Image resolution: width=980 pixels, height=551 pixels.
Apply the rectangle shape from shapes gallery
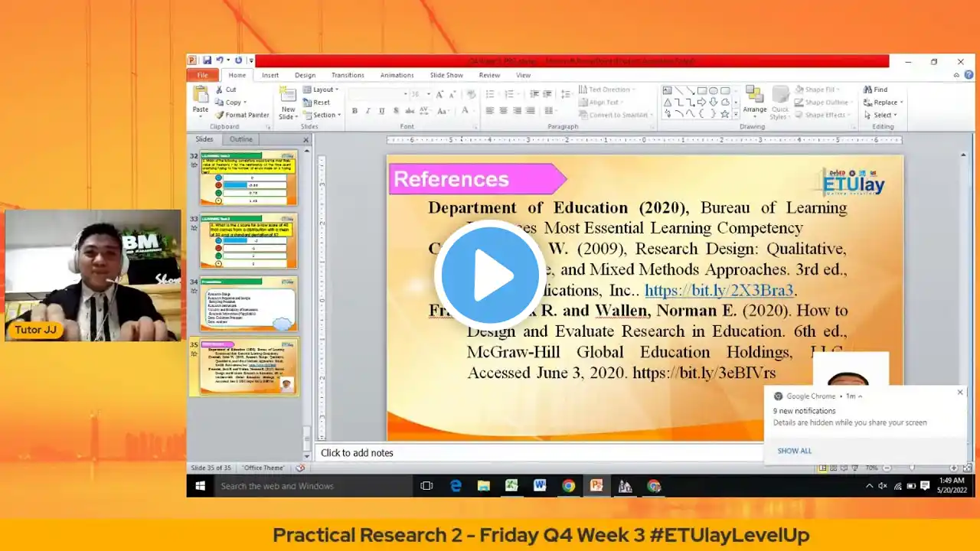point(702,90)
